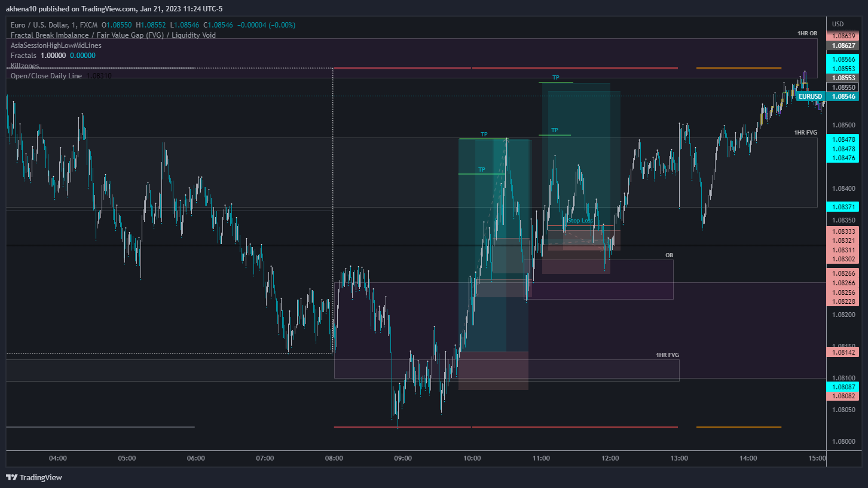The height and width of the screenshot is (488, 868).
Task: Click the pink 1.08256 price label
Action: tap(843, 292)
